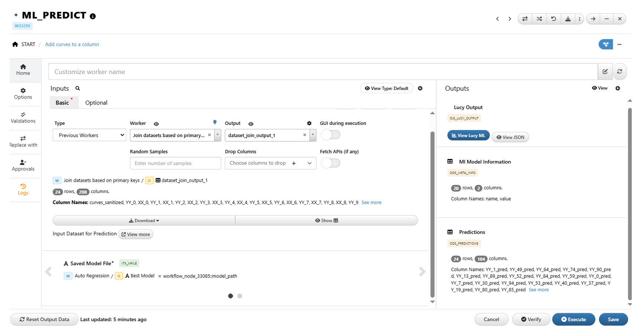644x330 pixels.
Task: Click the Random Samples input field
Action: (x=175, y=163)
